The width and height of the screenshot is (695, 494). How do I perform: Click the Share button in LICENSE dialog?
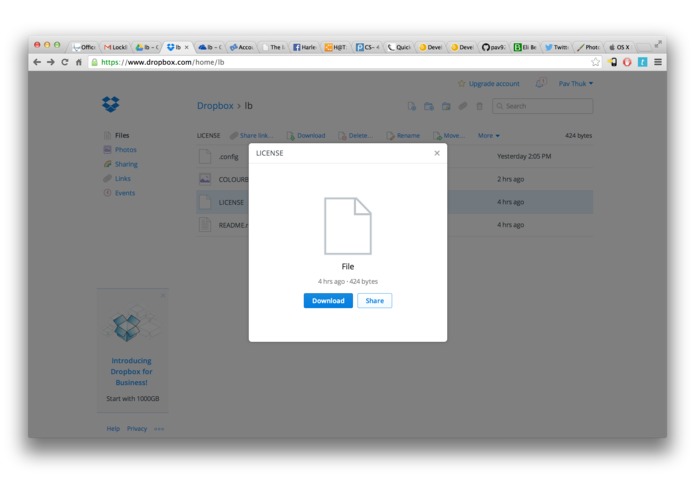[375, 300]
